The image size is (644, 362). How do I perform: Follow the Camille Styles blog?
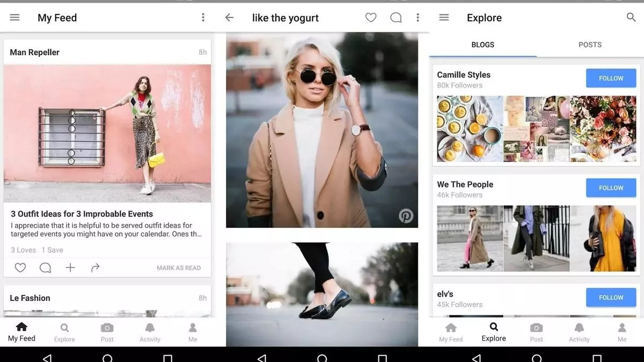[611, 78]
